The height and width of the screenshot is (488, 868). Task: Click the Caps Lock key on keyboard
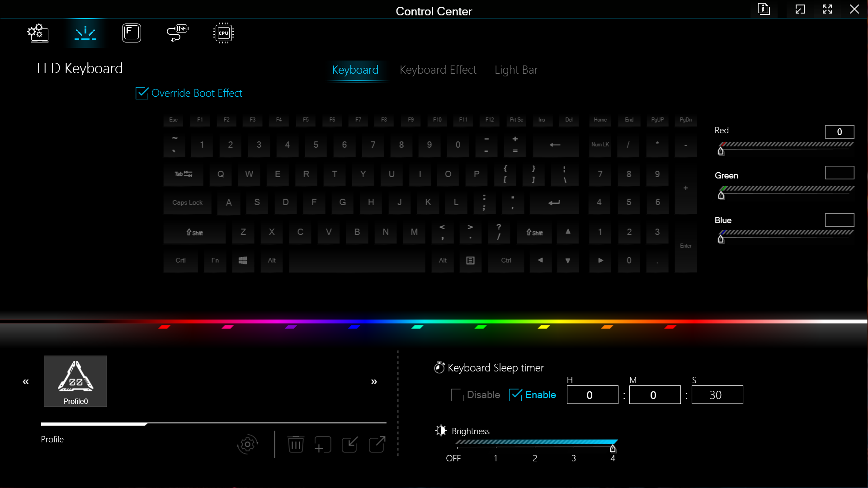pos(187,203)
